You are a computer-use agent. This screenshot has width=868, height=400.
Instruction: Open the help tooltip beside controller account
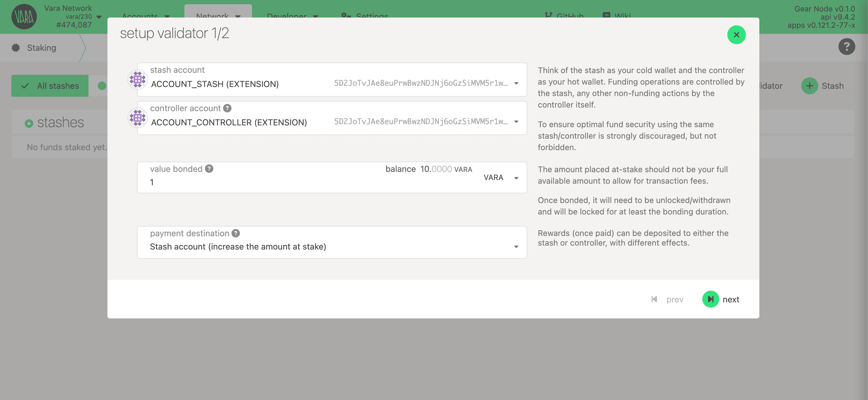tap(228, 108)
